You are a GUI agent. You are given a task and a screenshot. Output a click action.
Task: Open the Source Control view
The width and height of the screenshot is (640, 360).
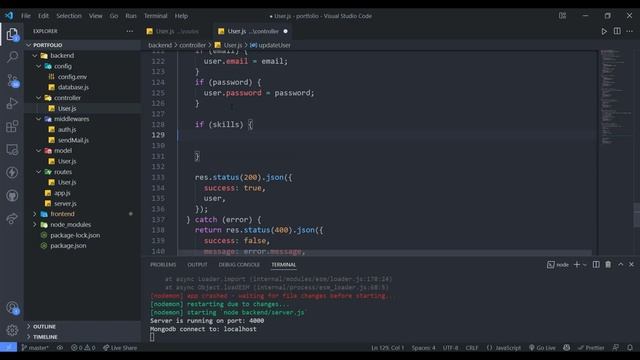tap(12, 80)
